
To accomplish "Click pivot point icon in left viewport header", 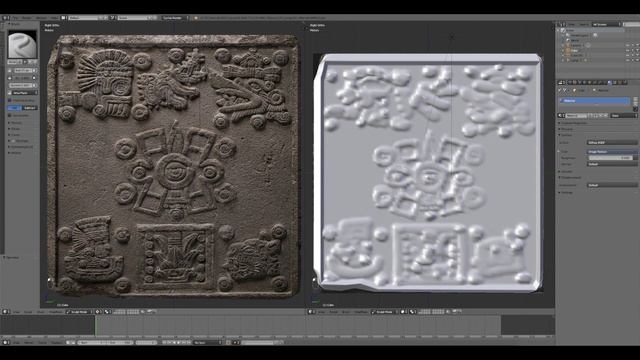I will click(x=108, y=312).
